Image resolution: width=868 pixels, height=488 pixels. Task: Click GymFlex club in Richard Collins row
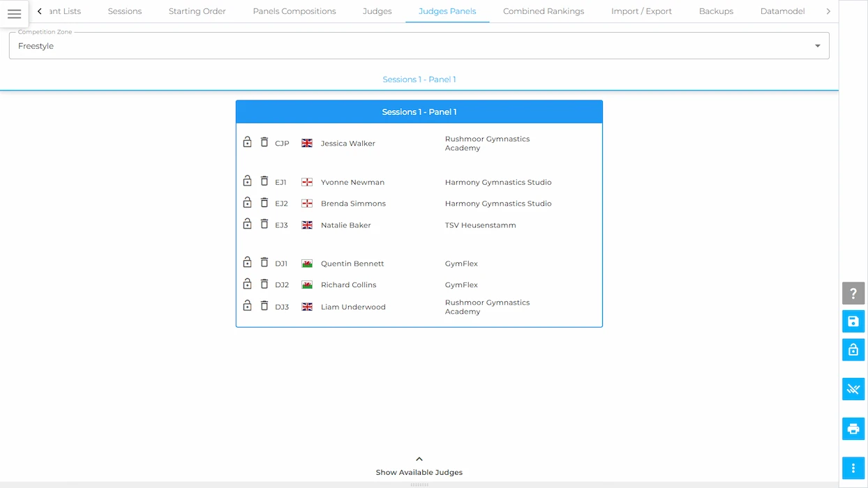[461, 285]
